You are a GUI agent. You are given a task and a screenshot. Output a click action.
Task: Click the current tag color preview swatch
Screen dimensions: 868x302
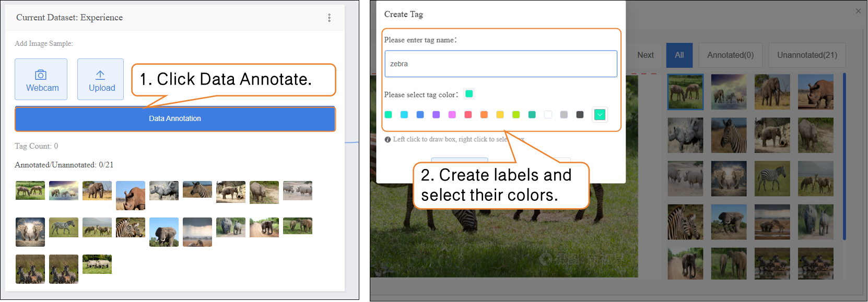pyautogui.click(x=469, y=94)
